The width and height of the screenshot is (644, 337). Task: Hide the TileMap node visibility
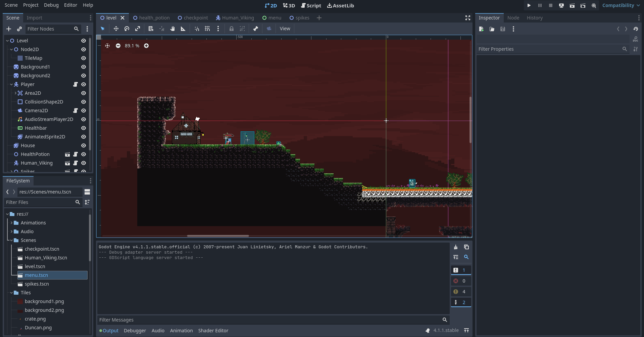84,58
